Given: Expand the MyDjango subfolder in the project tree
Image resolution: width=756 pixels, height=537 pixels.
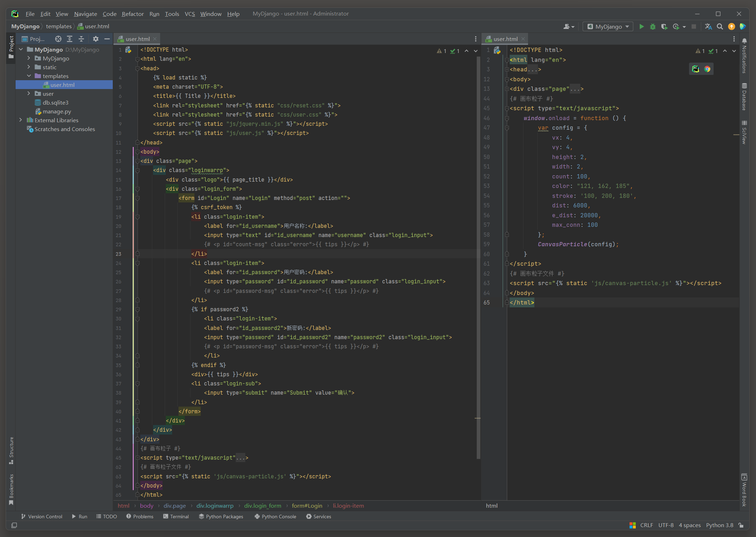Looking at the screenshot, I should pos(29,58).
